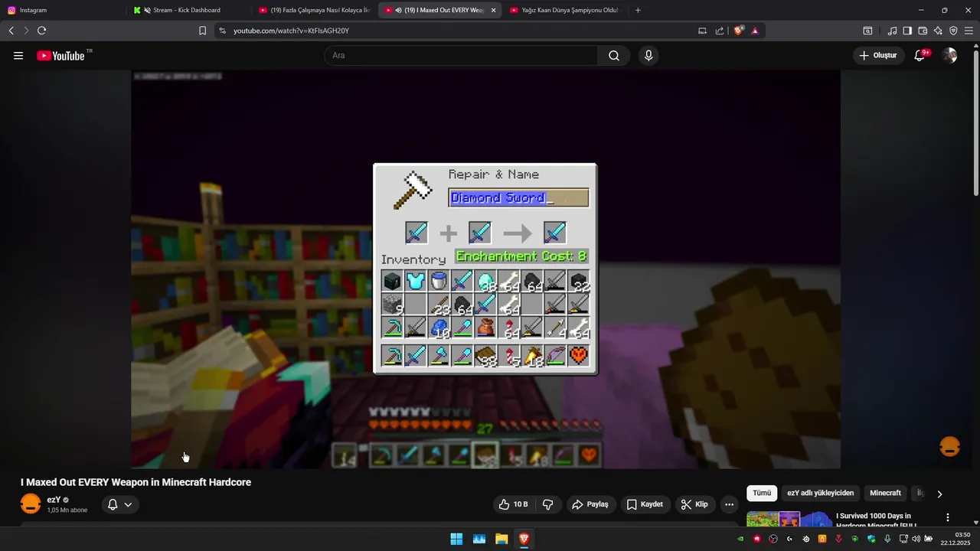Click the floating orange avatar bubble
The height and width of the screenshot is (551, 980).
click(x=950, y=447)
